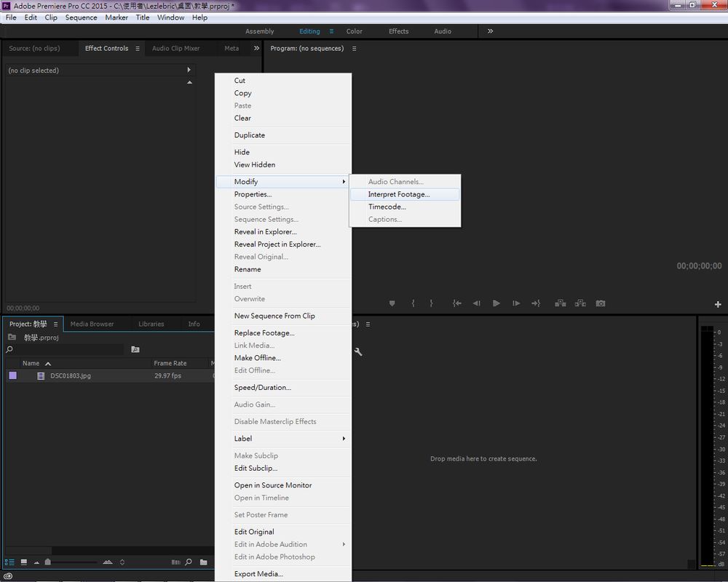Open the Editing workspace menu icon
This screenshot has width=728, height=582.
pyautogui.click(x=331, y=31)
